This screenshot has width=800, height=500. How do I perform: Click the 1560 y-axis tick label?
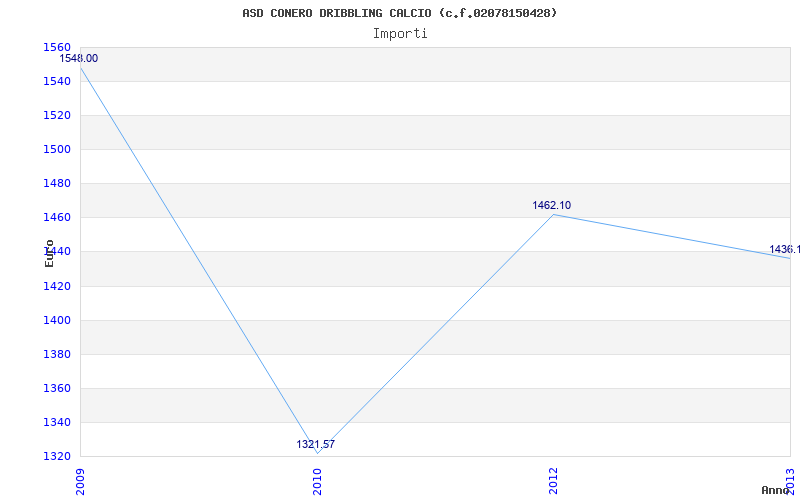tap(57, 47)
